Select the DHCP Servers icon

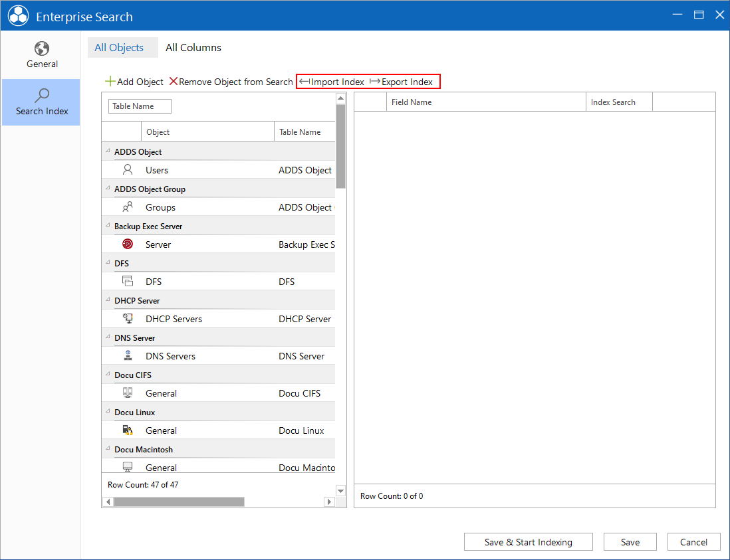point(128,319)
